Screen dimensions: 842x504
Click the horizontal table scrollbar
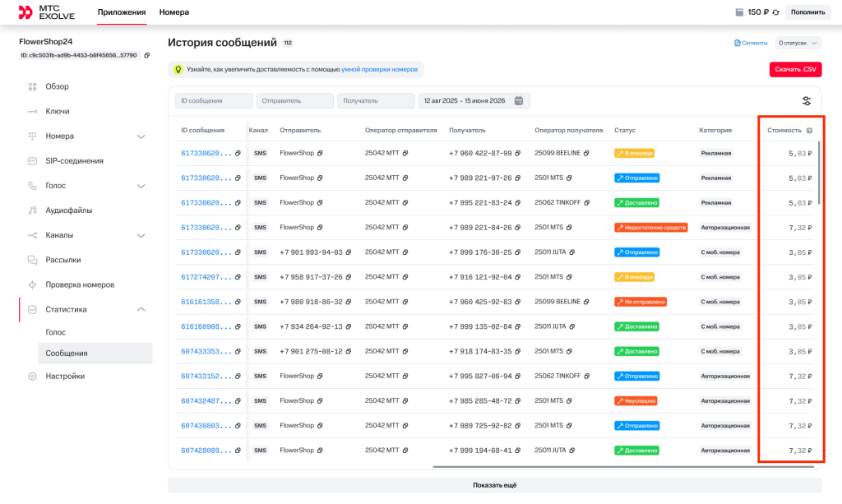point(623,467)
